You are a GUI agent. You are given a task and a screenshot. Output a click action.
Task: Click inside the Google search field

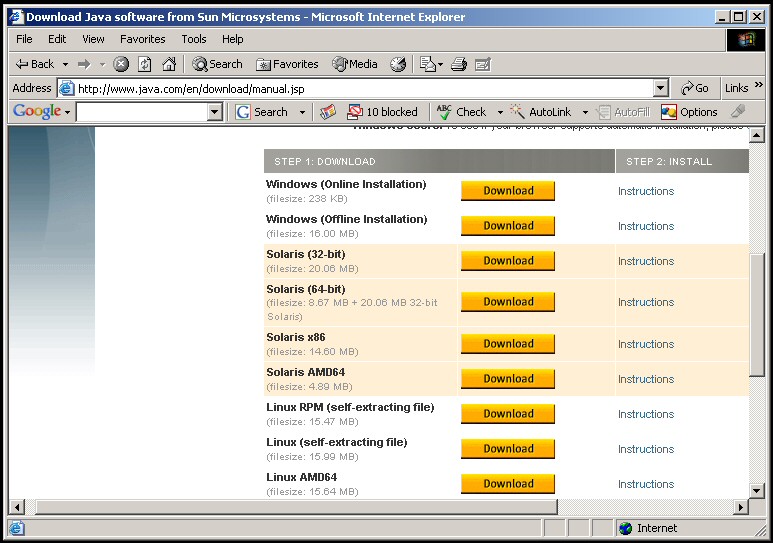pos(142,112)
